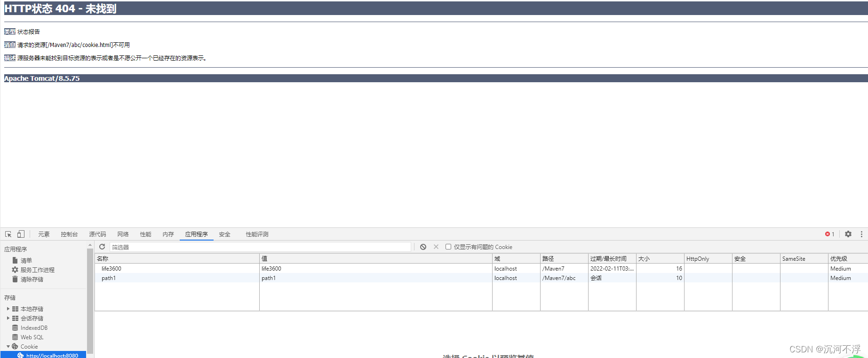
Task: Sort cookies by 值 column header
Action: (376, 258)
